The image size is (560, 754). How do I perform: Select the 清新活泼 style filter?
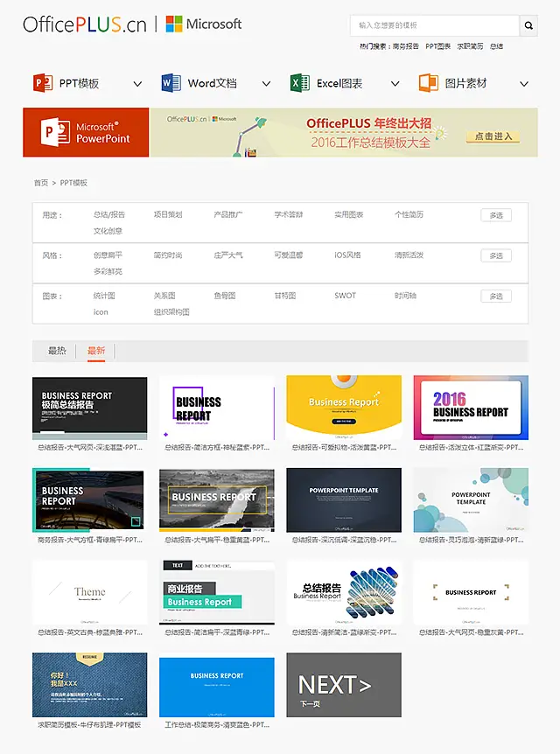tap(409, 255)
